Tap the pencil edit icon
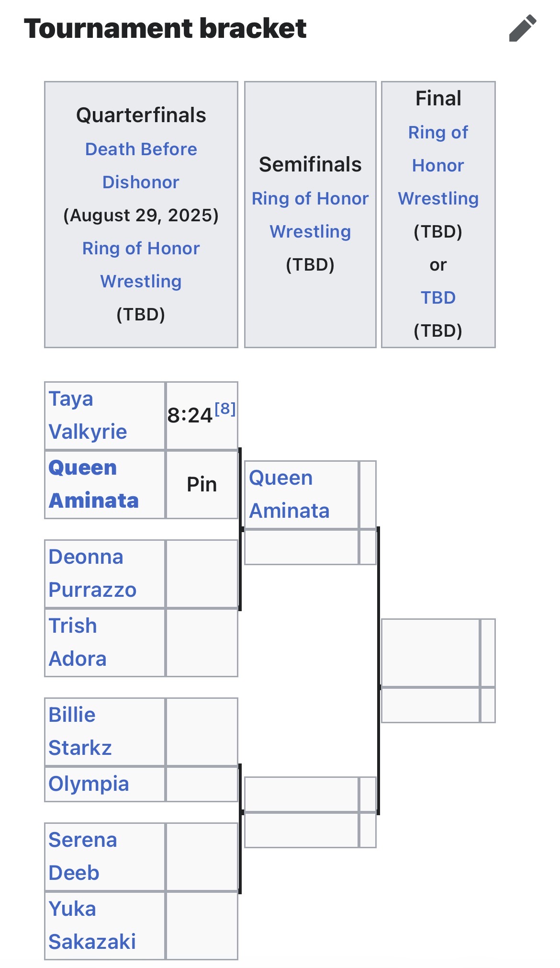This screenshot has height=968, width=560. pyautogui.click(x=523, y=28)
